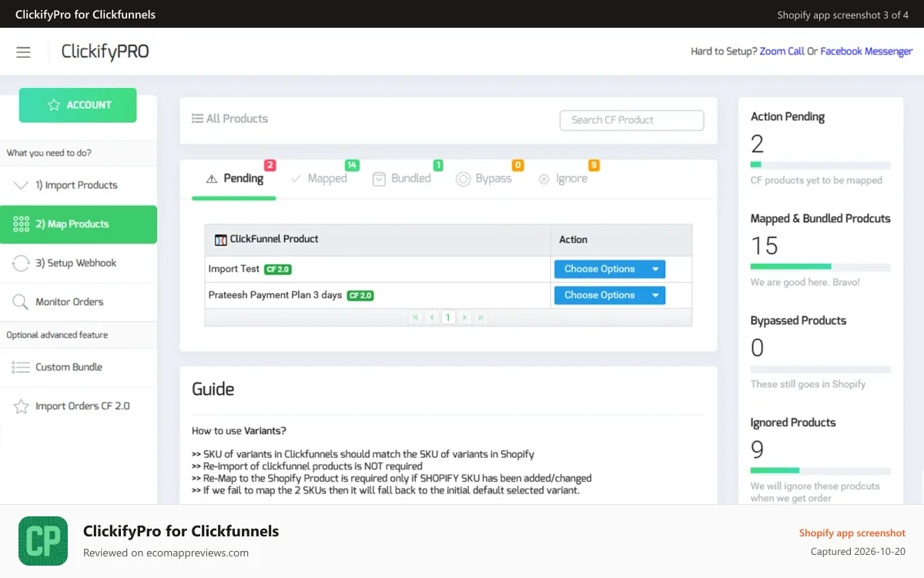Click the Import Orders CF 2.0 star icon
This screenshot has width=924, height=578.
(21, 406)
